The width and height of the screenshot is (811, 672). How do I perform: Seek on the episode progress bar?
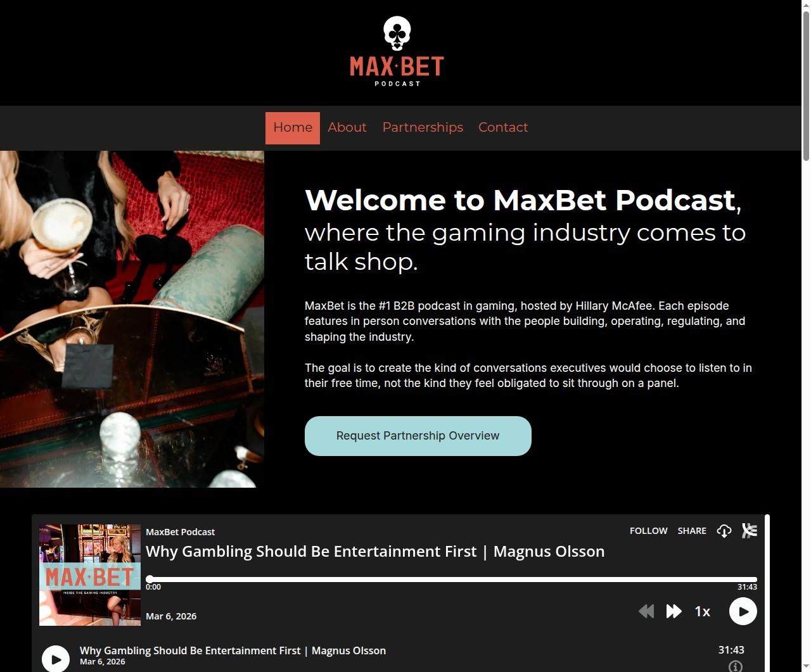click(452, 579)
